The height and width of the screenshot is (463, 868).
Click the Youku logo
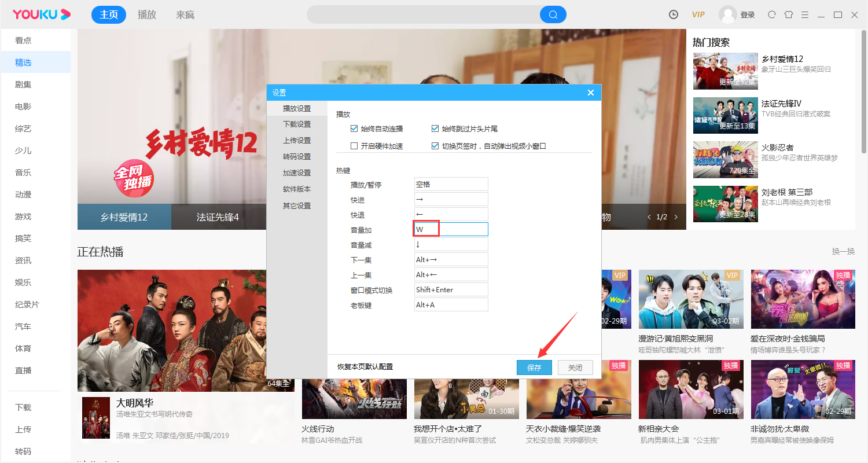point(41,14)
